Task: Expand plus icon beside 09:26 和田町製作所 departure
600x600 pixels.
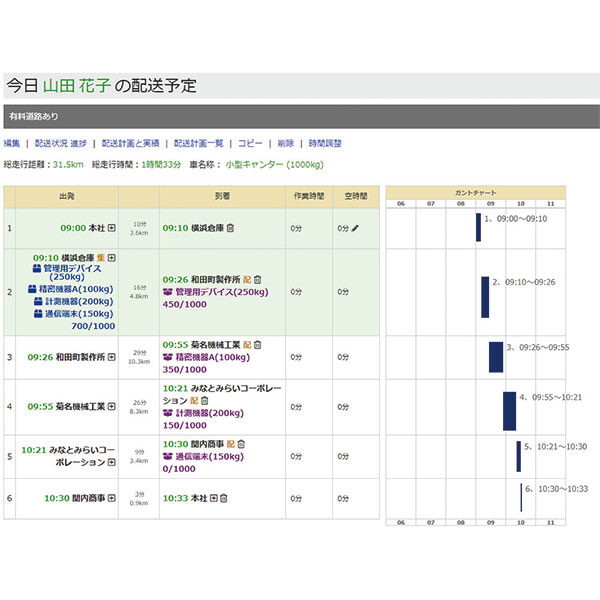Action: point(111,357)
